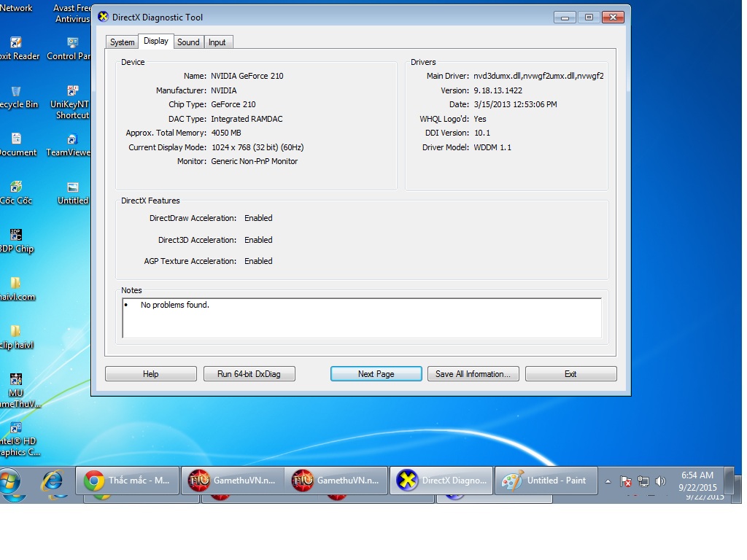
Task: Open the Sound tab
Action: 188,42
